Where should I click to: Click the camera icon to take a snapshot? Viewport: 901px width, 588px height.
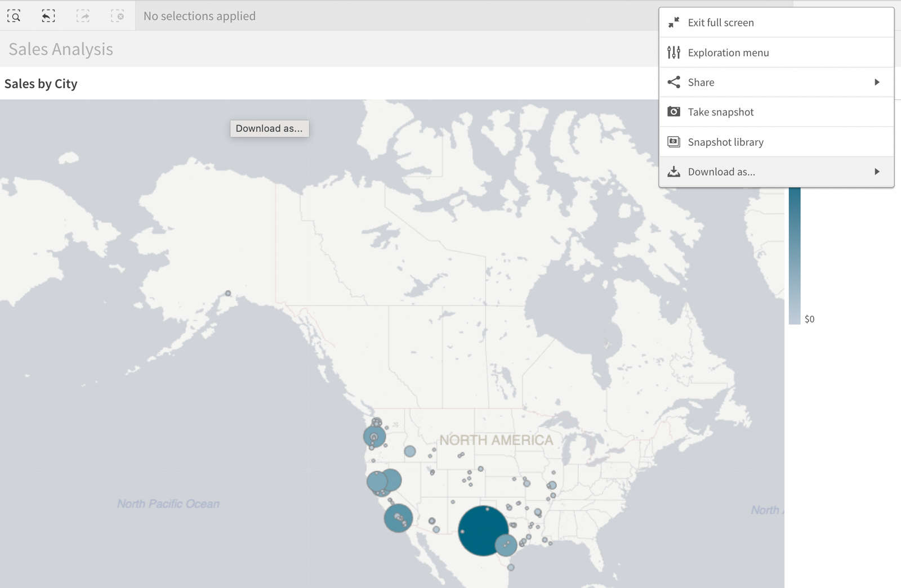click(x=673, y=111)
